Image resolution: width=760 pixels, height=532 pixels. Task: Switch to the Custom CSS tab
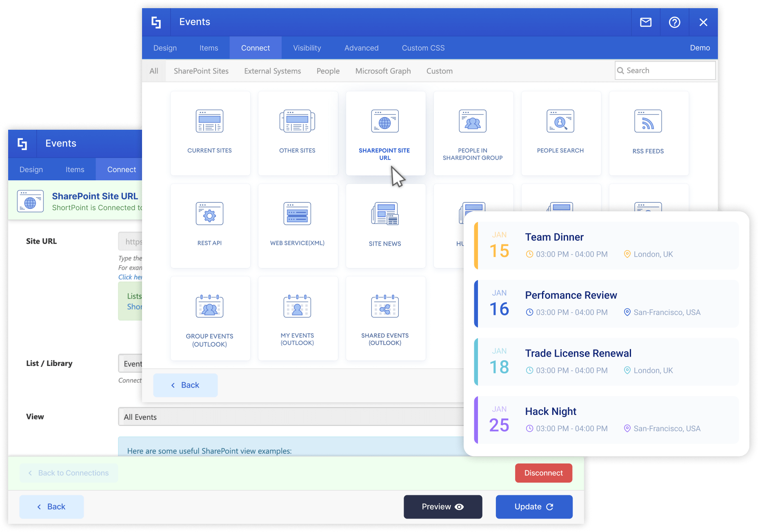(423, 48)
